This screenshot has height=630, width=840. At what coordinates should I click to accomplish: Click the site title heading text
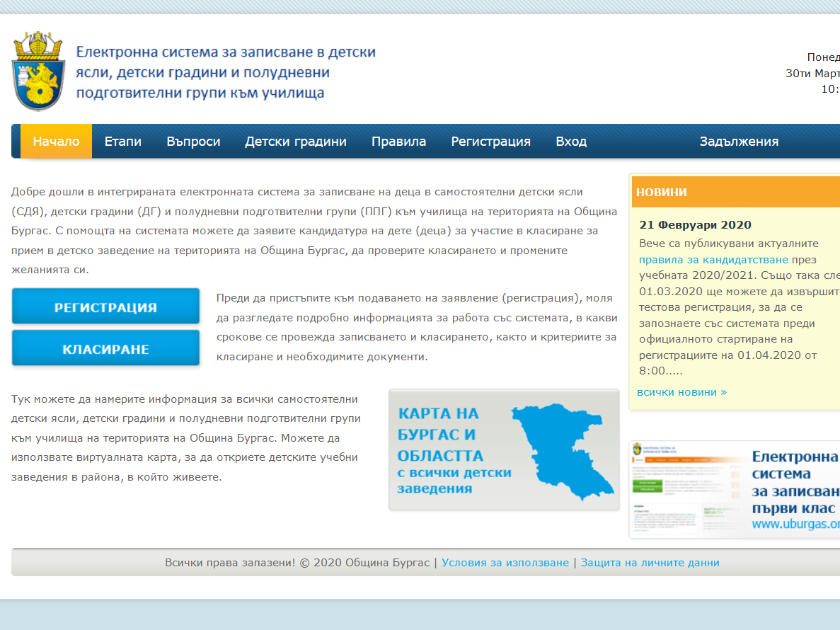[226, 72]
